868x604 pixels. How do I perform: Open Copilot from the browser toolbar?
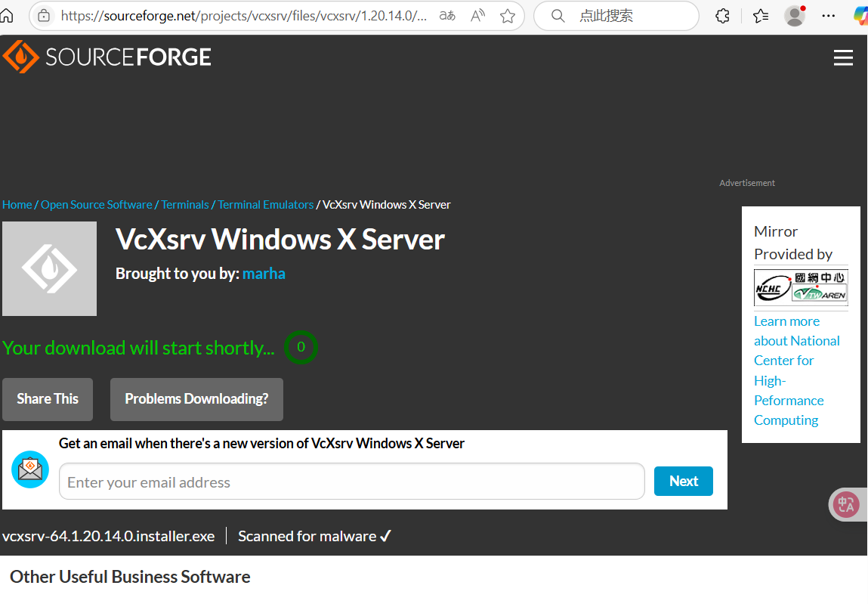coord(860,15)
